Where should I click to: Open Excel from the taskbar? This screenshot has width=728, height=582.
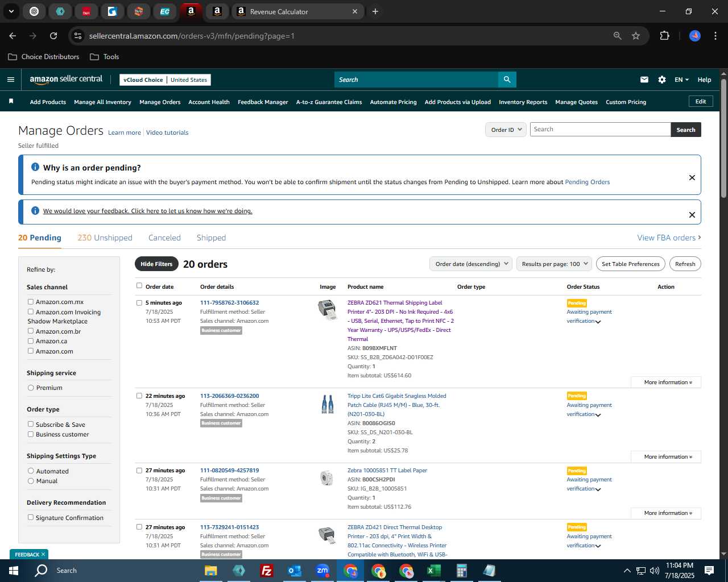click(433, 571)
